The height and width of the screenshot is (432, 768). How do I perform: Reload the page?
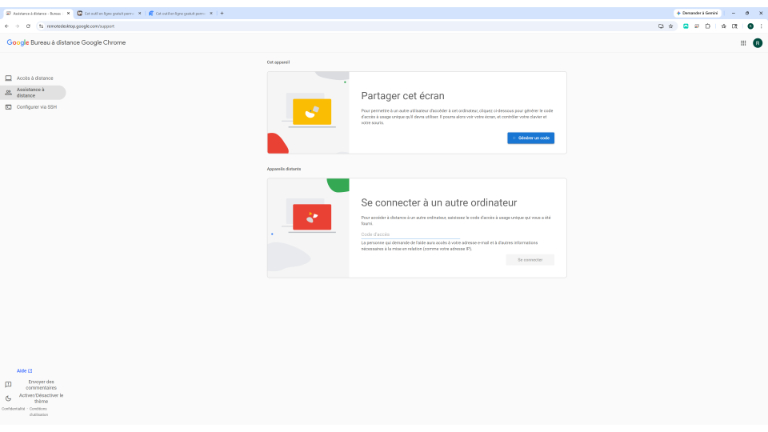(28, 26)
